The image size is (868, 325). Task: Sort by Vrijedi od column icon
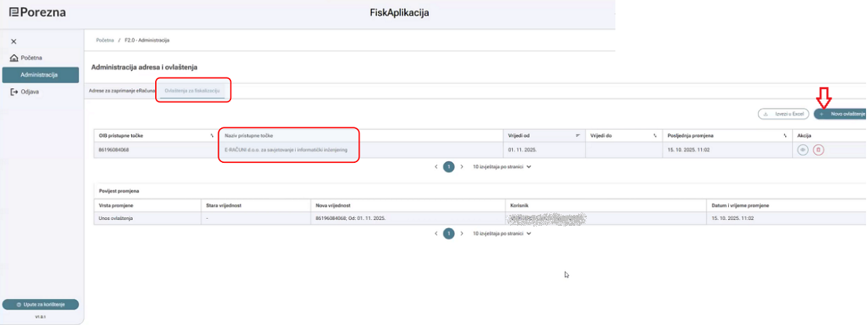click(578, 135)
